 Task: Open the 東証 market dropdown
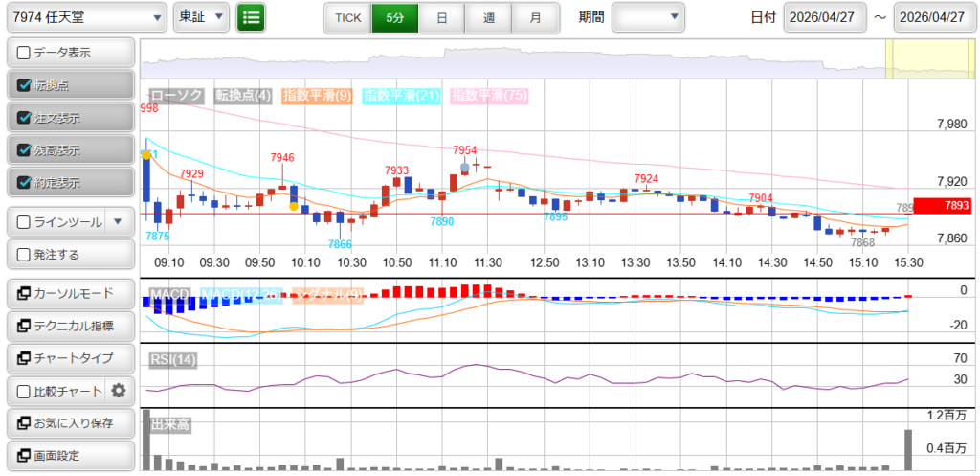202,17
